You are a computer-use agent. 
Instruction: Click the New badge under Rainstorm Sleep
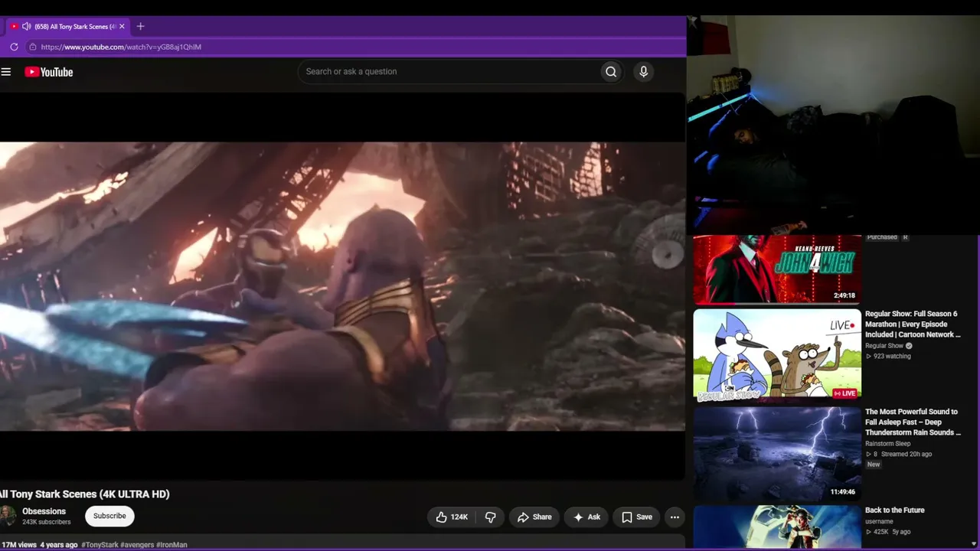[x=874, y=465]
